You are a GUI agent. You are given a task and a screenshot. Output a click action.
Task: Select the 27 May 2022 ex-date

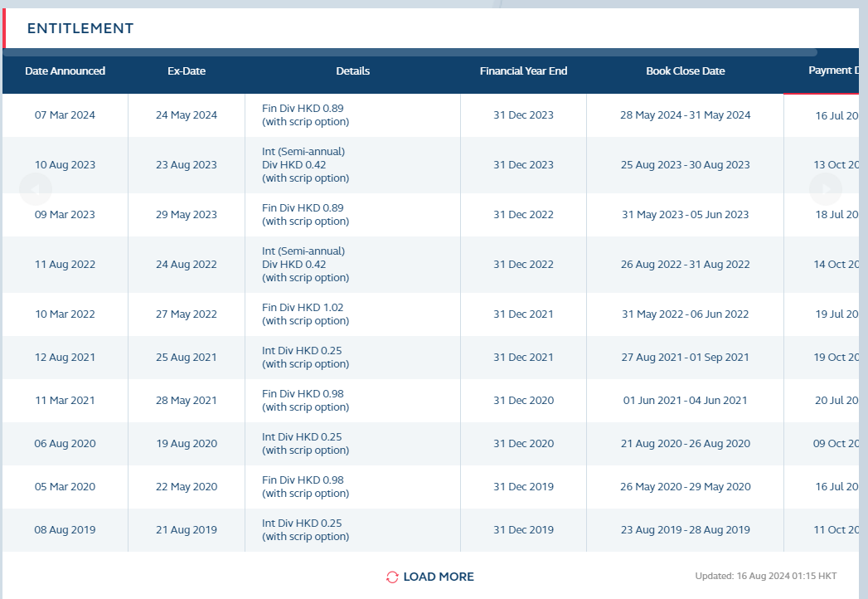click(x=187, y=314)
